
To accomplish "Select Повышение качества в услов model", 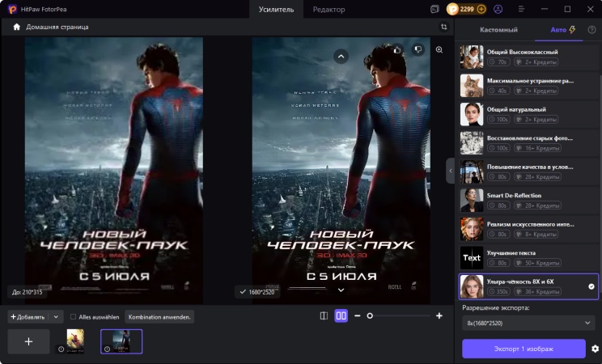I will point(528,171).
